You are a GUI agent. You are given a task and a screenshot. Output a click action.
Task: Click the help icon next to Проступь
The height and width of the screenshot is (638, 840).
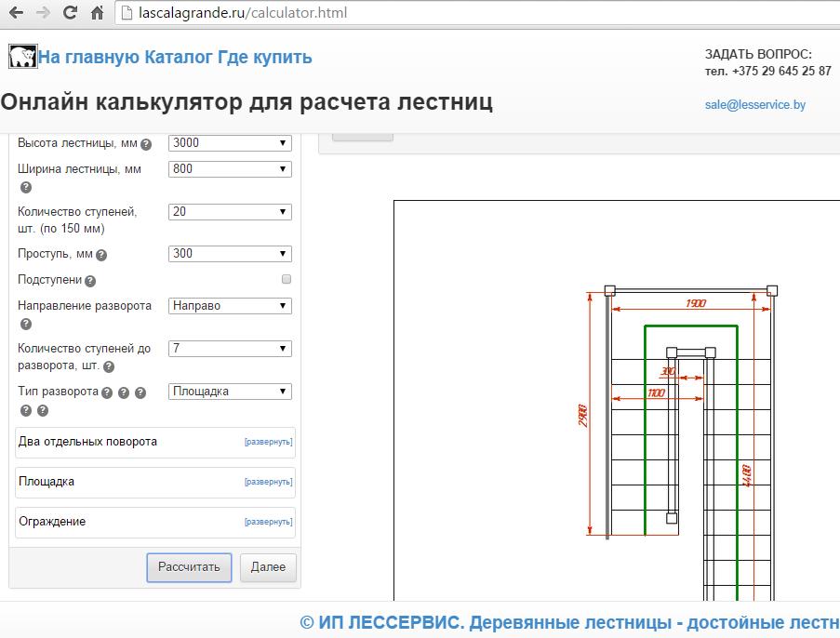tap(101, 255)
